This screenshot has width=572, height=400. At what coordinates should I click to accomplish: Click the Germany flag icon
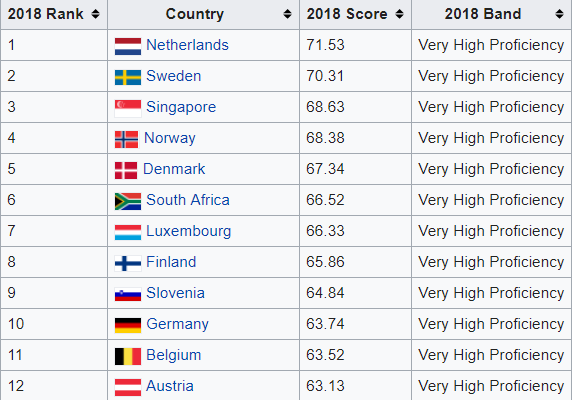tap(128, 325)
